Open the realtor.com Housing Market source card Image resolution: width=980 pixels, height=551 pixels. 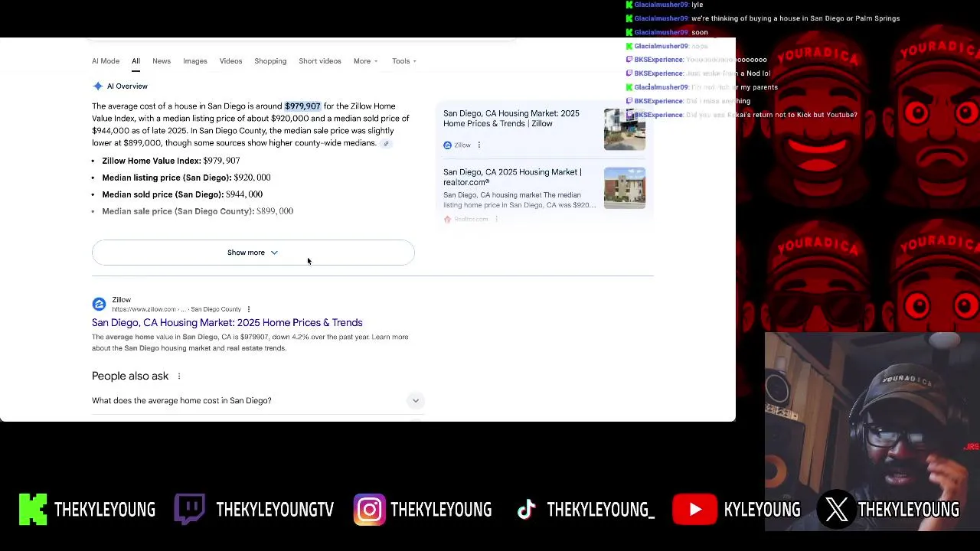pyautogui.click(x=512, y=177)
